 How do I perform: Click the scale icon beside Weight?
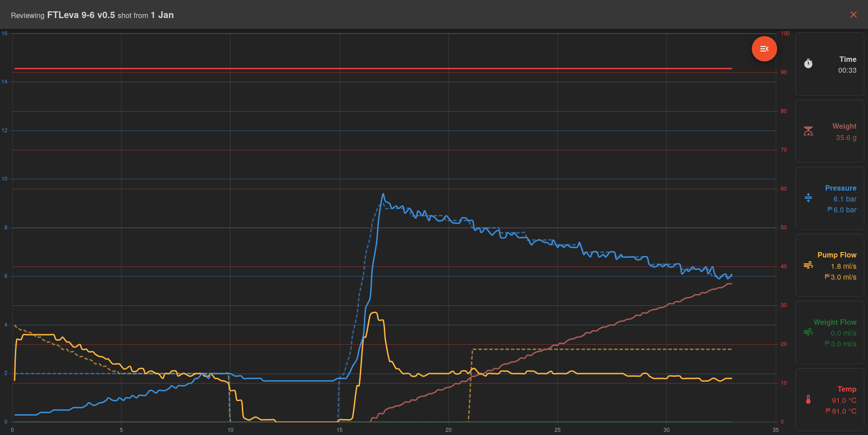808,131
